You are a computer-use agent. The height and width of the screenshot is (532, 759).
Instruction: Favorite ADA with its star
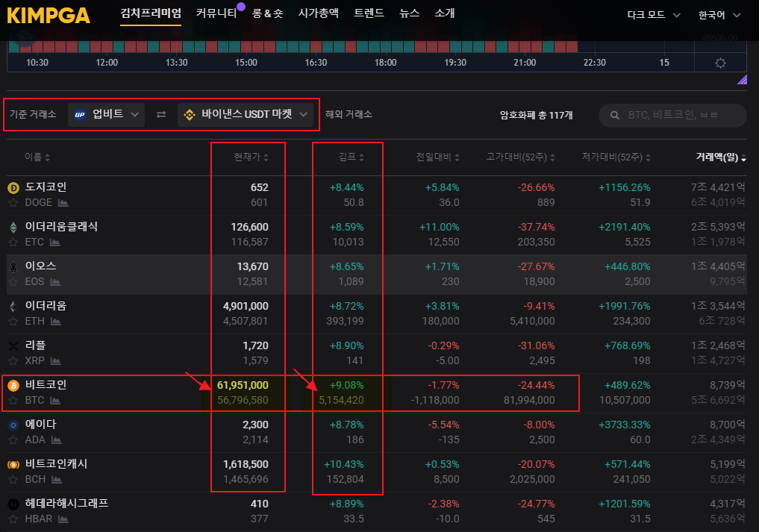point(13,440)
